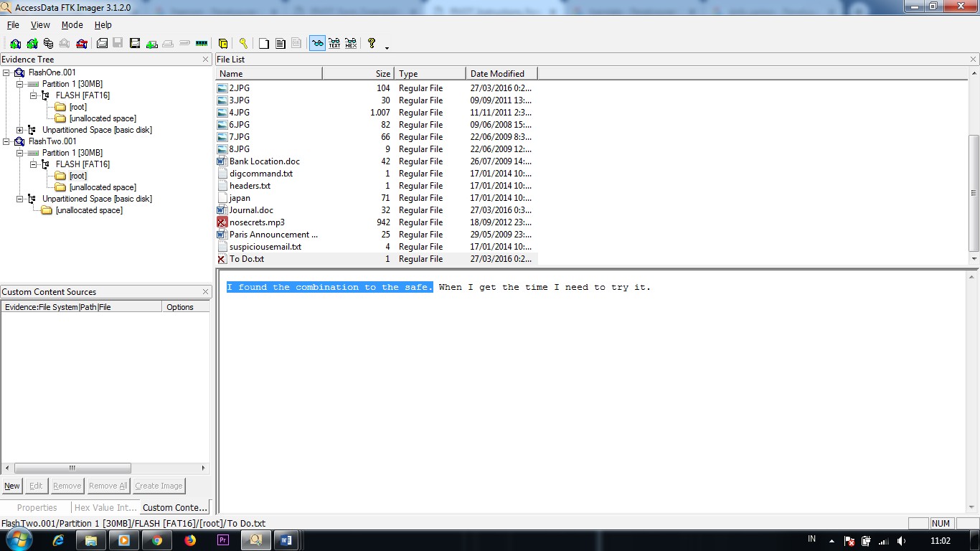
Task: Click Export File Hash List icon
Action: click(281, 44)
